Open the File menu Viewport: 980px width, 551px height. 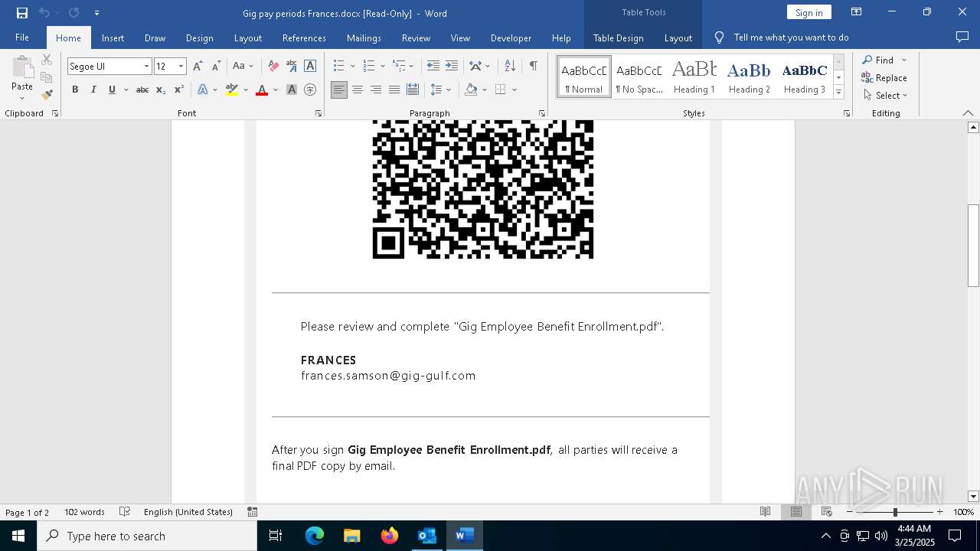tap(22, 37)
